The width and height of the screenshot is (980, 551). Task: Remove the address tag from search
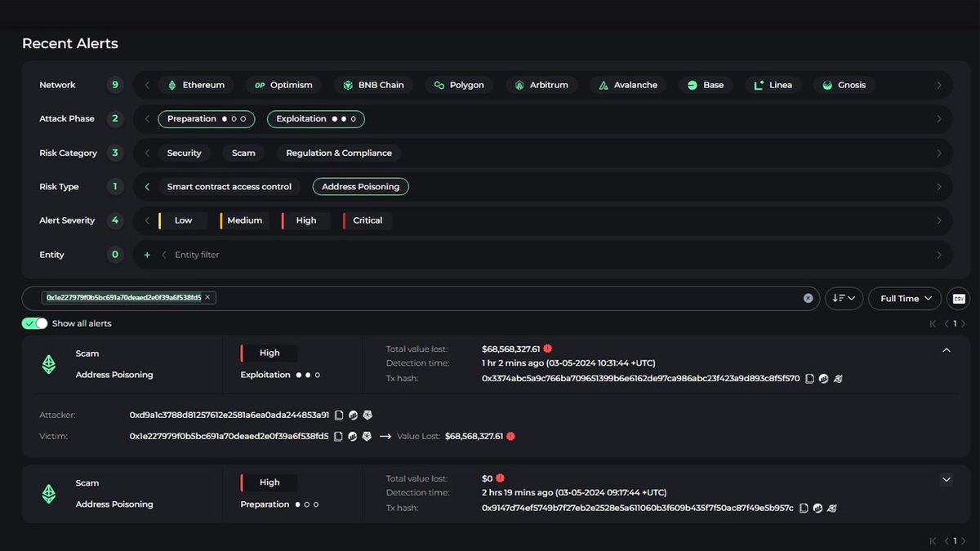(x=207, y=298)
